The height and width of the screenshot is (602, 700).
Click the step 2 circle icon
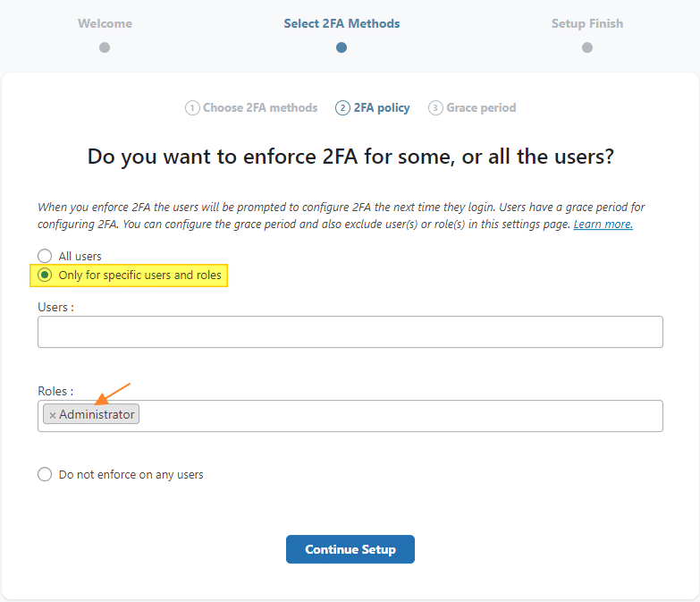tap(342, 108)
